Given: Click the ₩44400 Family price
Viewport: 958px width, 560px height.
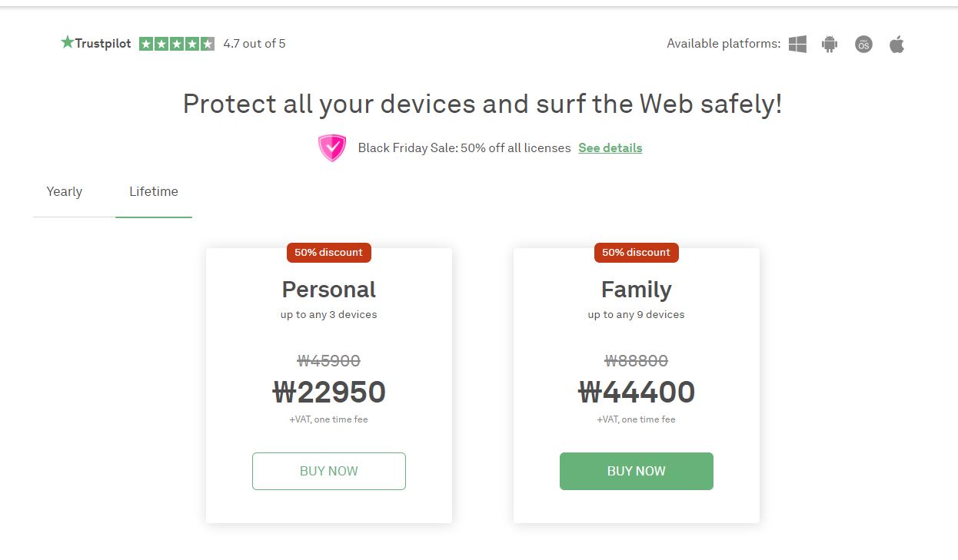Looking at the screenshot, I should 636,393.
